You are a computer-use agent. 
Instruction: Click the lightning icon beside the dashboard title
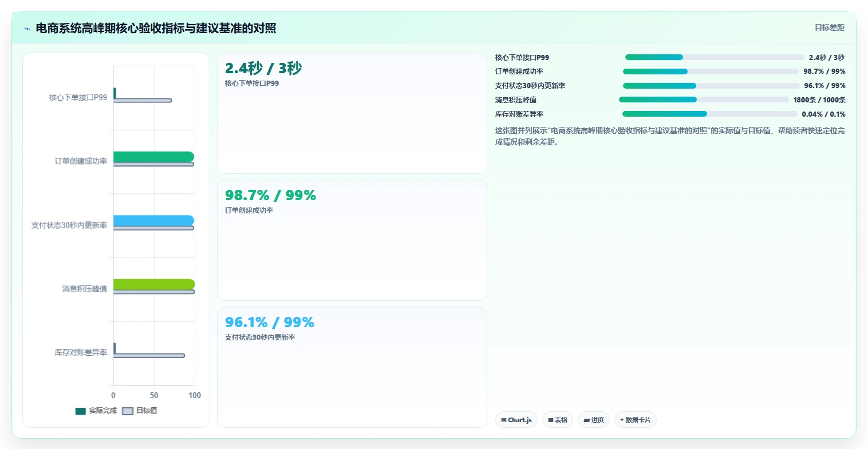27,29
